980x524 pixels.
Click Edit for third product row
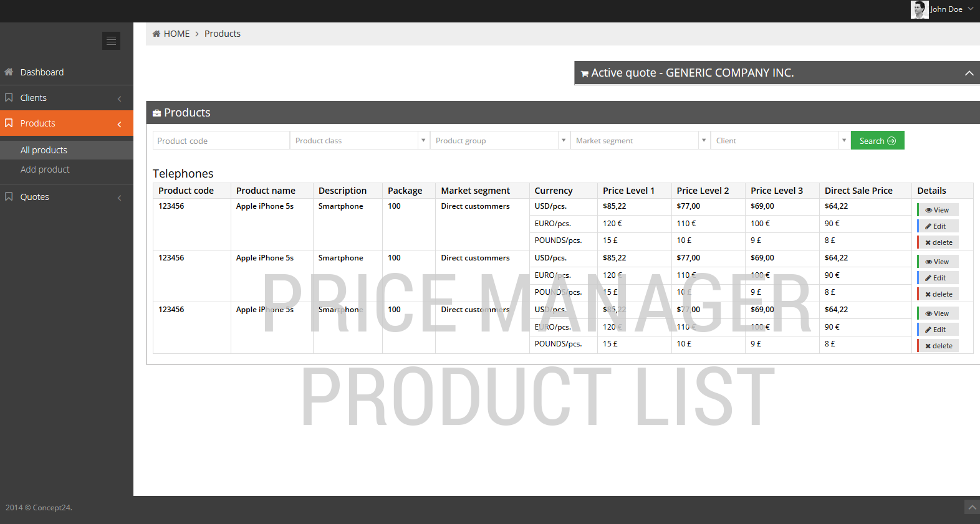click(938, 330)
